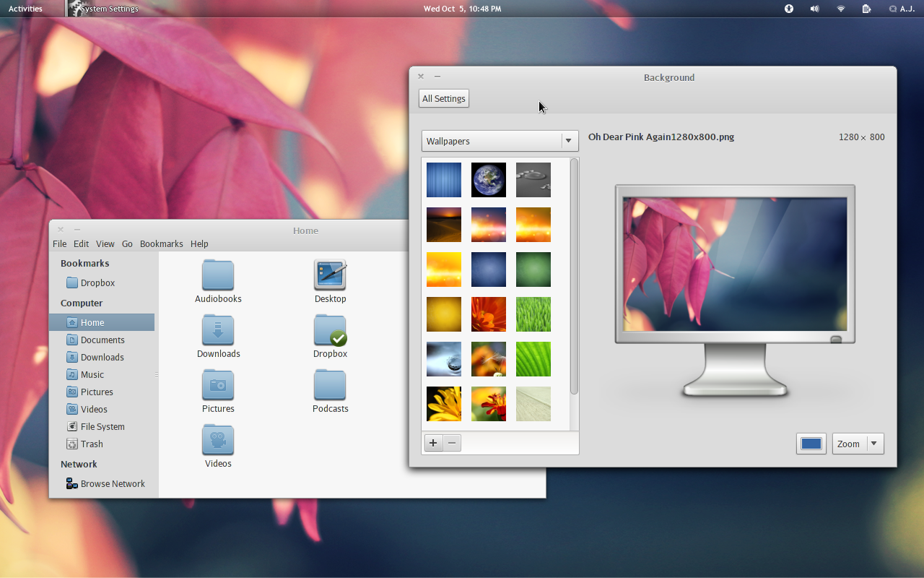Viewport: 924px width, 578px height.
Task: Select the dark blue radial wallpaper
Action: (489, 269)
